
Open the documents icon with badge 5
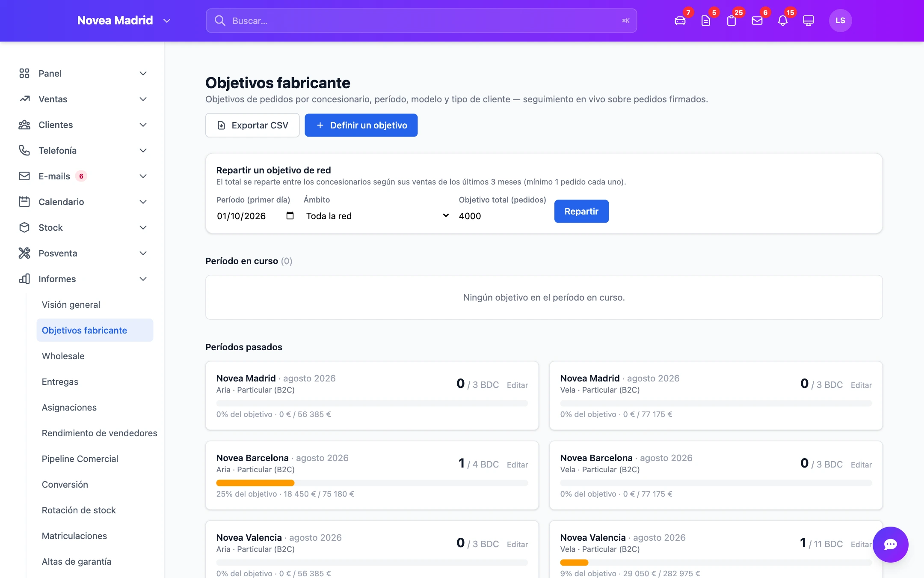[x=706, y=21]
